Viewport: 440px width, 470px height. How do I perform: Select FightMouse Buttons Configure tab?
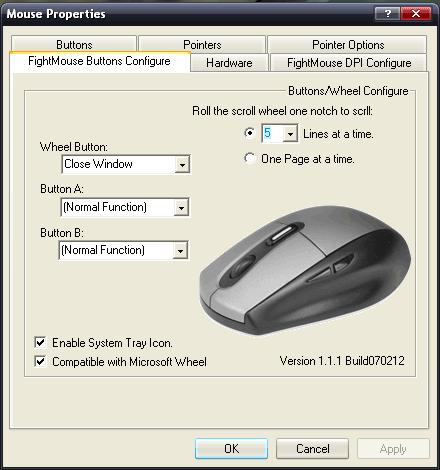click(x=100, y=61)
